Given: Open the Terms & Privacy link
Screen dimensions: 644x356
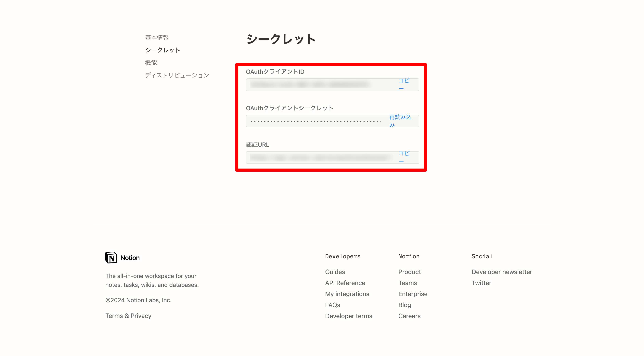Looking at the screenshot, I should click(128, 315).
